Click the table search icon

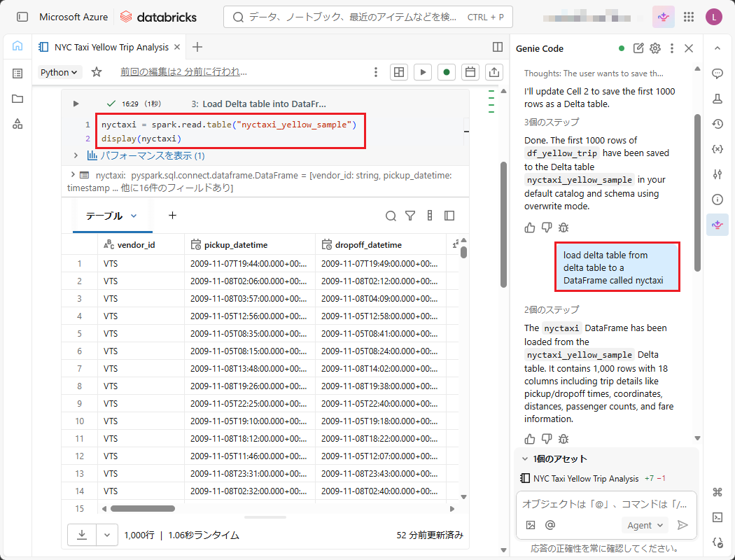[391, 216]
